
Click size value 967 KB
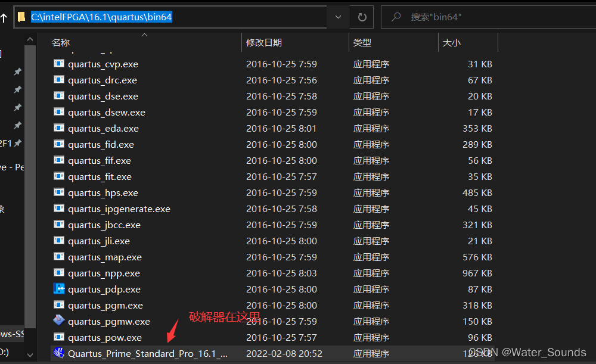click(x=477, y=273)
